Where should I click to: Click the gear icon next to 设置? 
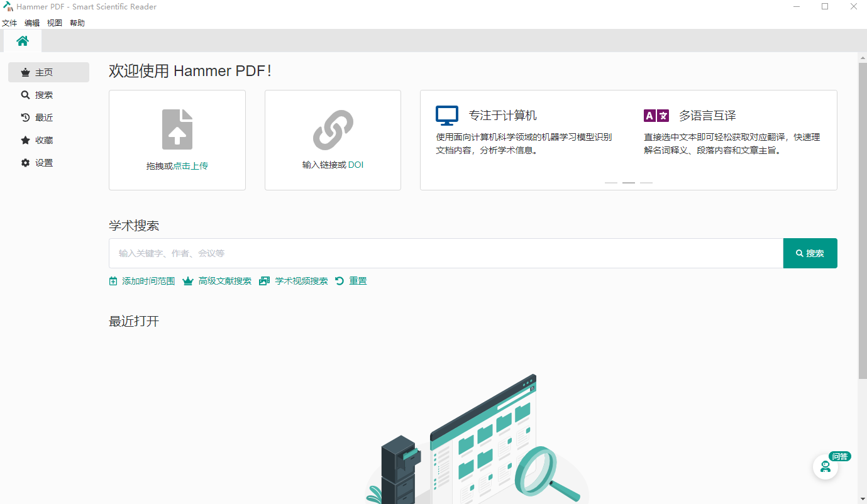click(x=25, y=163)
